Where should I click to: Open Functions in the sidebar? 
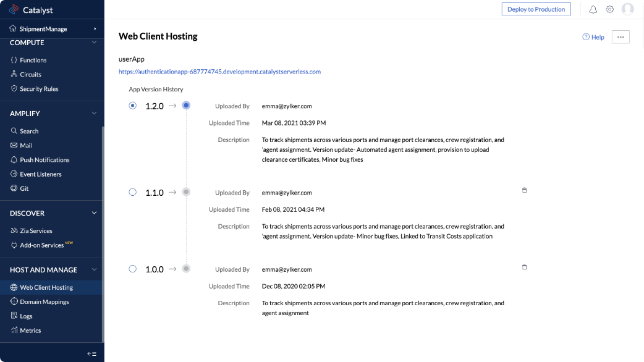coord(33,60)
